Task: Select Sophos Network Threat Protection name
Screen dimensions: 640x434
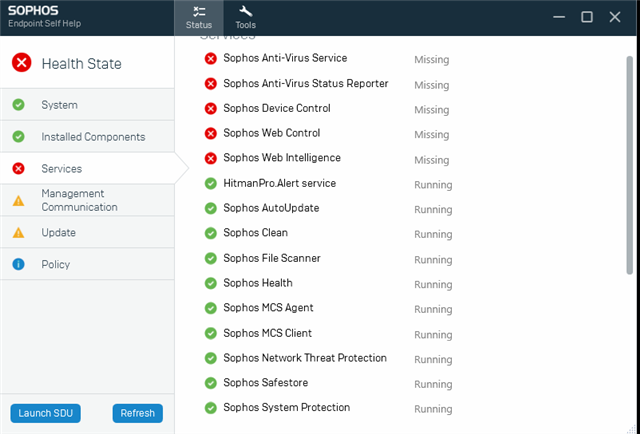Action: click(x=305, y=358)
